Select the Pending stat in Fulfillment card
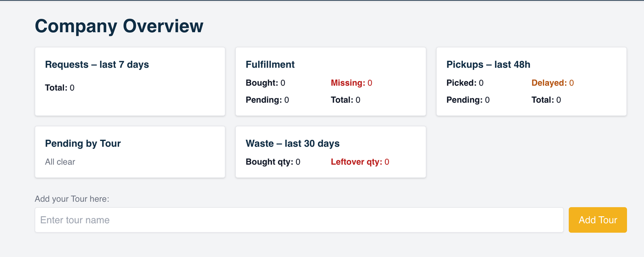Screen dimensions: 644x257 point(267,100)
